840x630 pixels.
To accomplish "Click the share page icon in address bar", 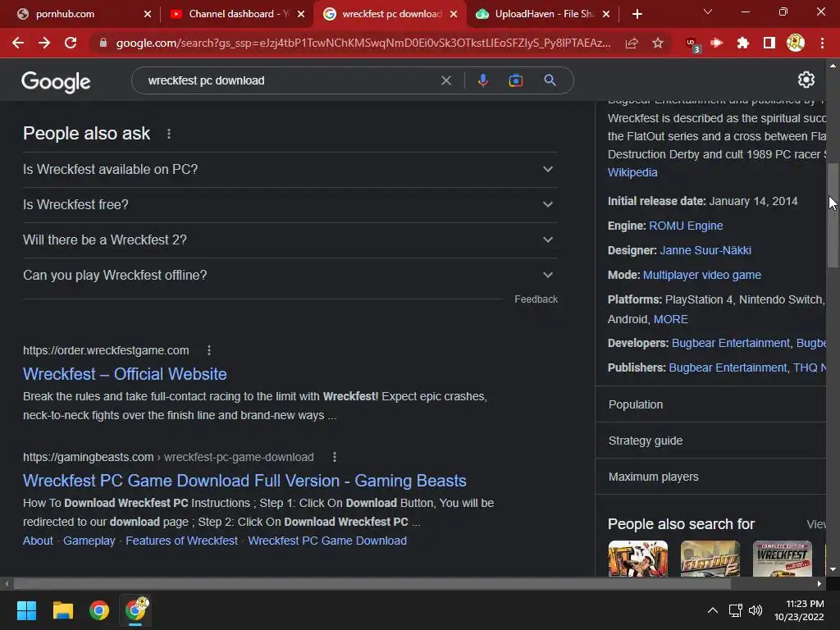I will pos(632,43).
